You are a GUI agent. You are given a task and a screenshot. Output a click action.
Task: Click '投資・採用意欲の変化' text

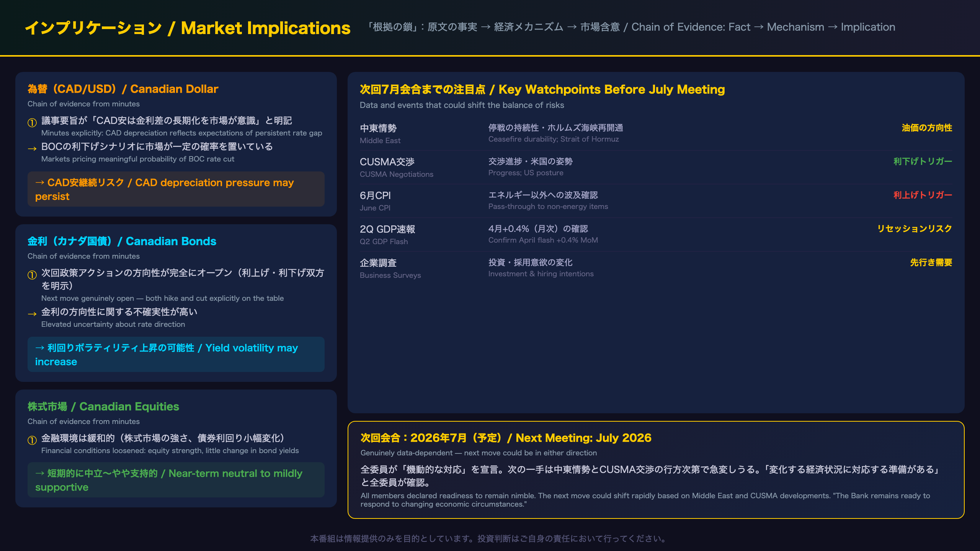[531, 262]
